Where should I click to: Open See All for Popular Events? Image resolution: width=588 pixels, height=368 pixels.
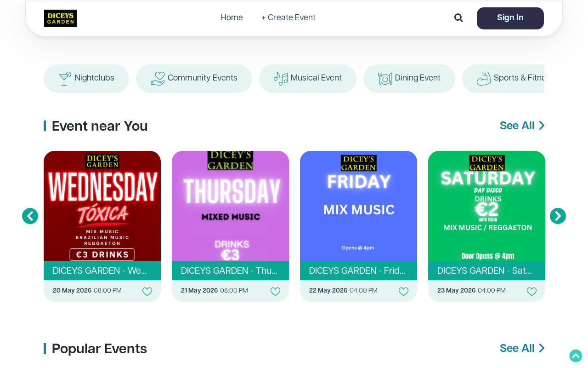pyautogui.click(x=522, y=348)
